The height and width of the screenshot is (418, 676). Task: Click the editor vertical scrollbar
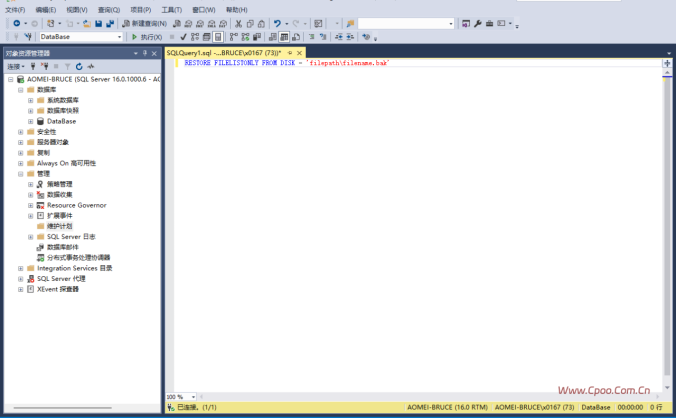pyautogui.click(x=667, y=224)
